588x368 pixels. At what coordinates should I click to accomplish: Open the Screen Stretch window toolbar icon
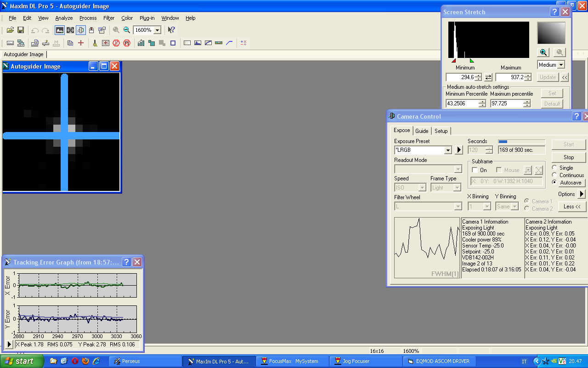pyautogui.click(x=60, y=30)
